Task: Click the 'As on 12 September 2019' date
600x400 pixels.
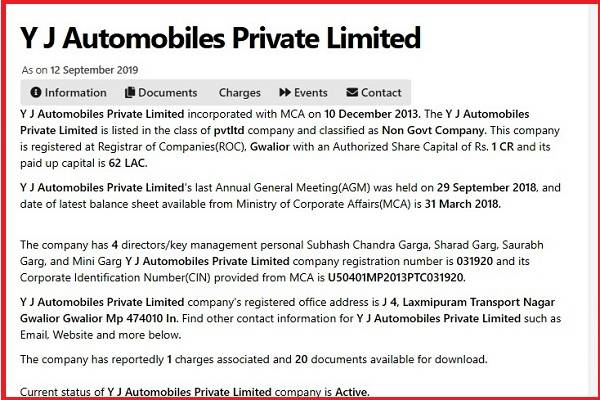Action: tap(80, 70)
